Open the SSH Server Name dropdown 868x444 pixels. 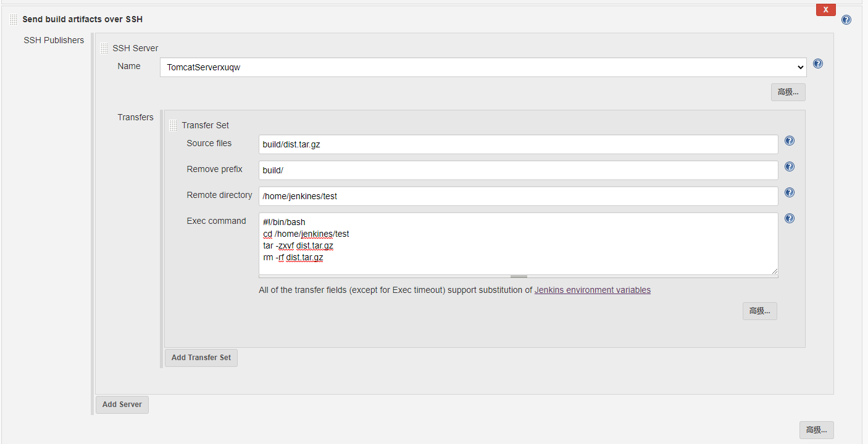483,67
